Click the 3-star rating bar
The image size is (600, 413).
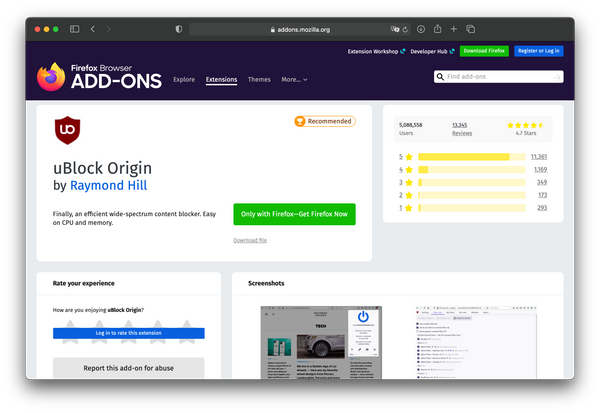[x=472, y=183]
